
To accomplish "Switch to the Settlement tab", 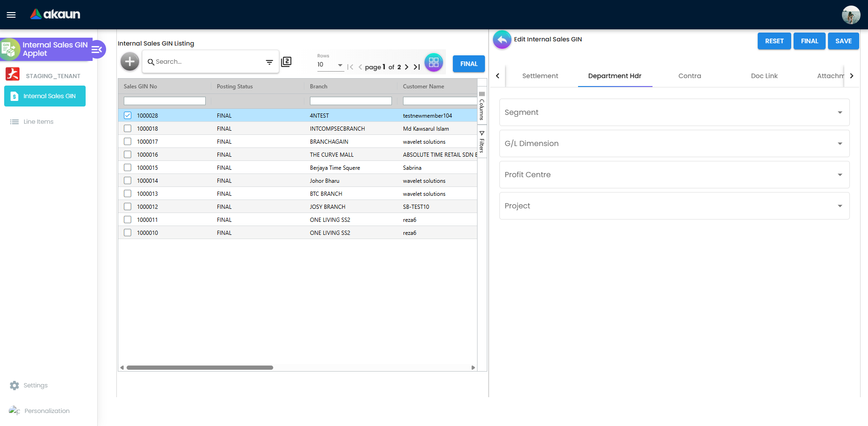I will click(540, 76).
